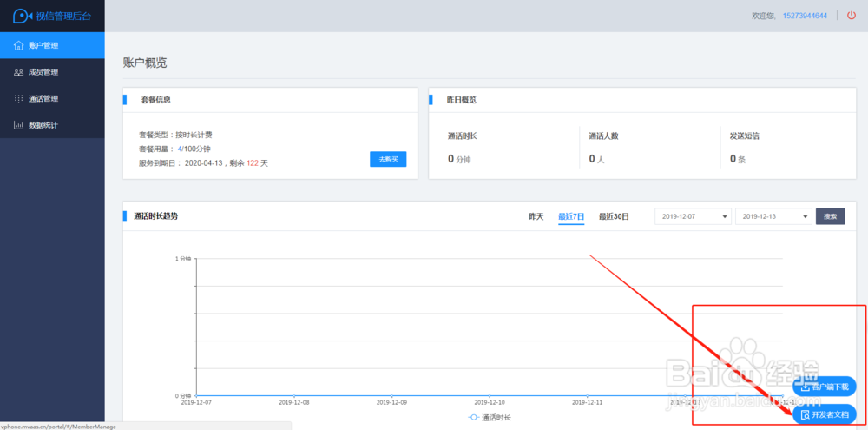The height and width of the screenshot is (430, 868).
Task: Click the 欢迎您 greeting text
Action: (765, 16)
